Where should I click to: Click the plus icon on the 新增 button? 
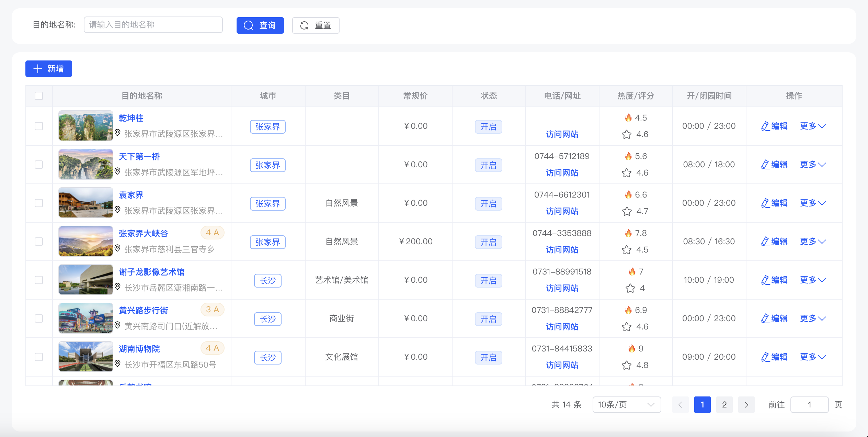click(38, 69)
